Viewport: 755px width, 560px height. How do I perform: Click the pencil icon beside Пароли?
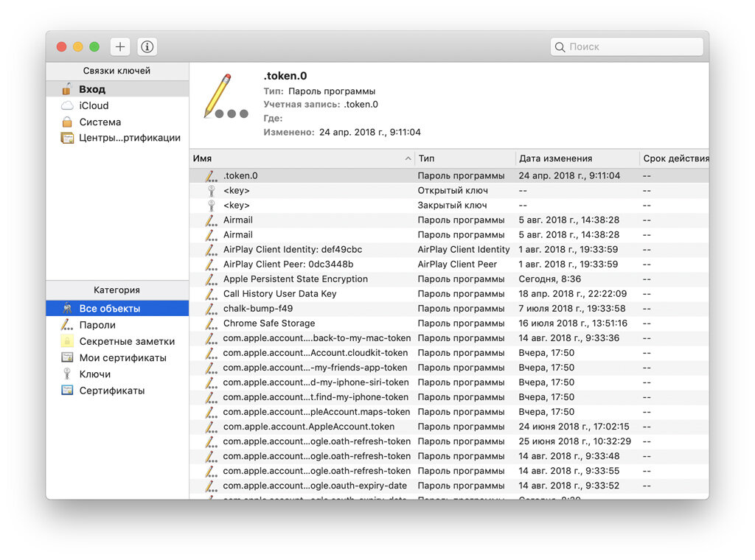(67, 325)
